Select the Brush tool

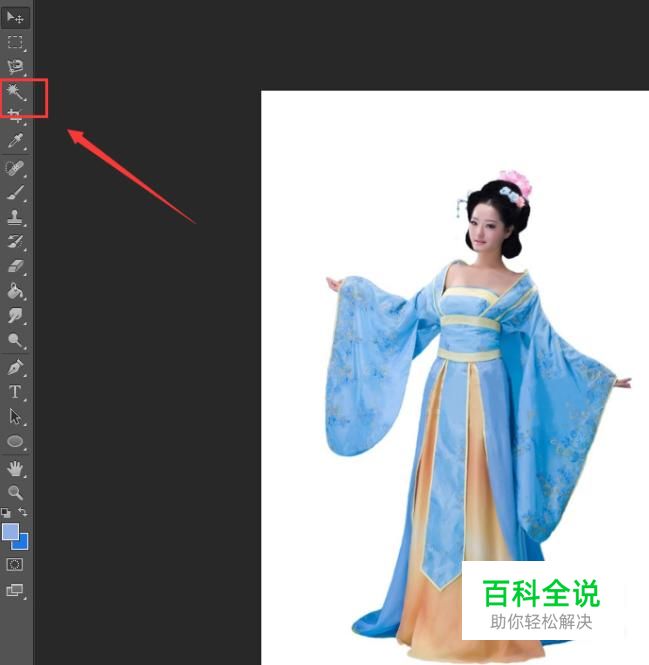coord(15,193)
